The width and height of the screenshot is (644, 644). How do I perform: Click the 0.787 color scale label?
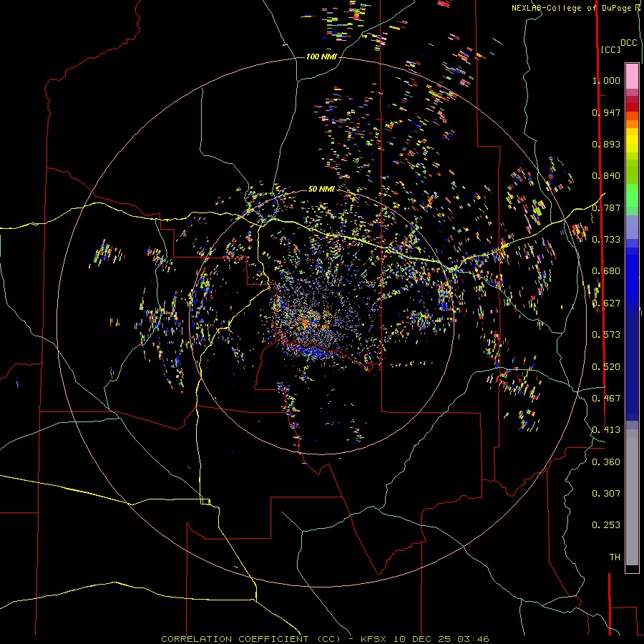click(x=606, y=208)
